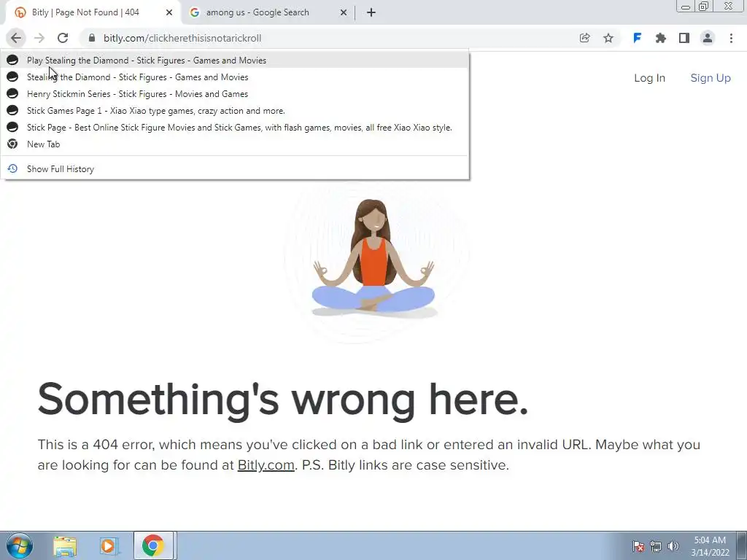Click the browser Back arrow button

pyautogui.click(x=16, y=38)
